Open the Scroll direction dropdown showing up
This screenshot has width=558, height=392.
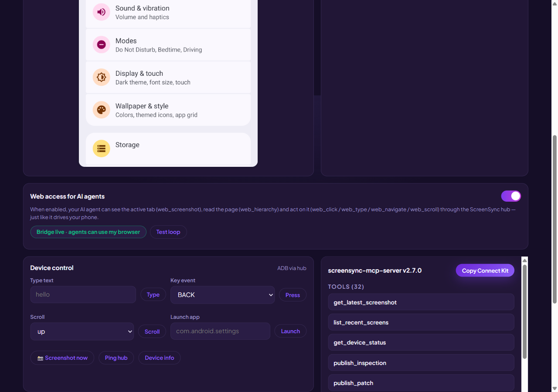click(82, 331)
